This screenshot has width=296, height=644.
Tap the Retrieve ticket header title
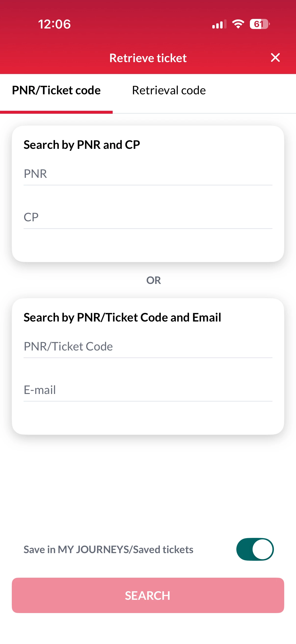point(148,58)
